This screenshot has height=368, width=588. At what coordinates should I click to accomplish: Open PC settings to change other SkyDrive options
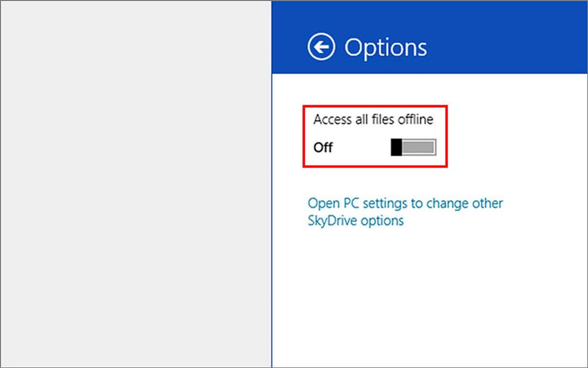pyautogui.click(x=405, y=203)
